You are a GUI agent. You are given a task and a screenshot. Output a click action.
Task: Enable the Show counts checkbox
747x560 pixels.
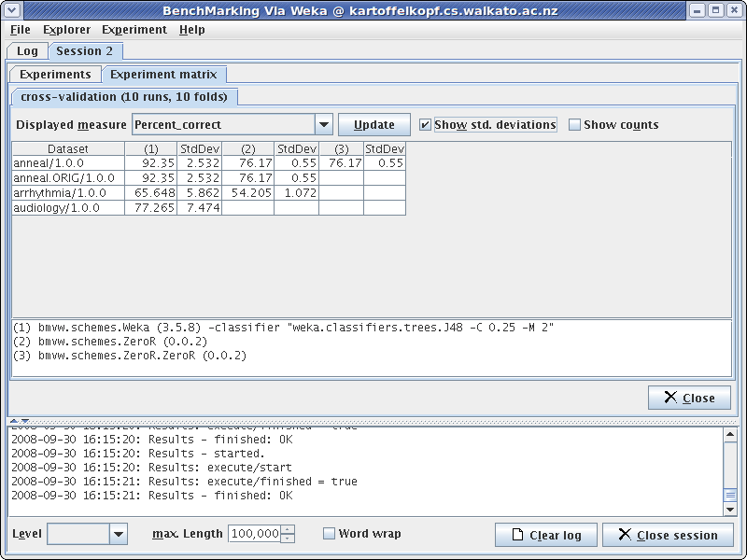(575, 125)
